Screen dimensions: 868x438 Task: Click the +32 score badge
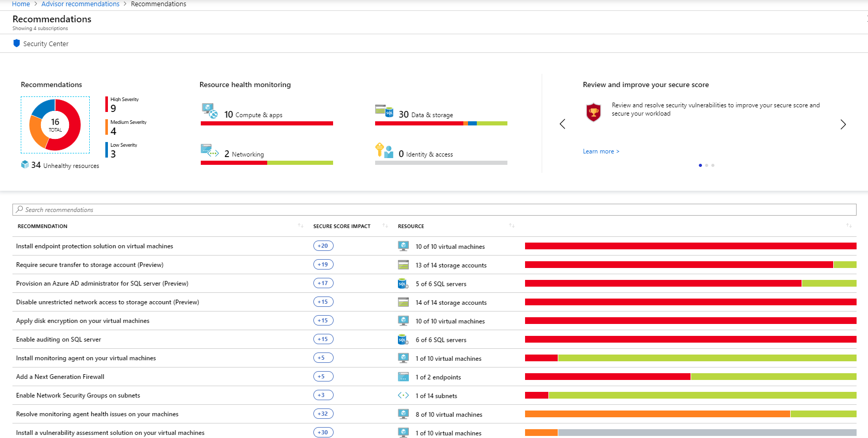[x=323, y=414]
